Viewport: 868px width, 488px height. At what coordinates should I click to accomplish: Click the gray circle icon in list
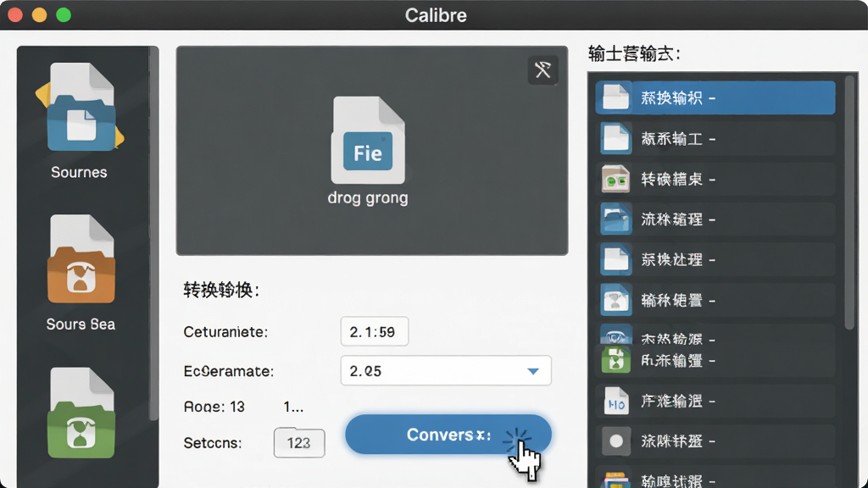pyautogui.click(x=615, y=441)
